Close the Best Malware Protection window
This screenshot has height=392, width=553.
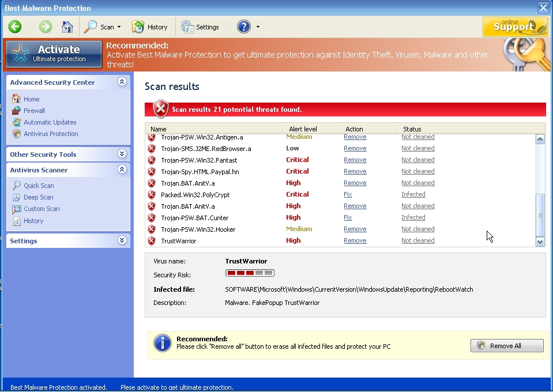pos(543,7)
